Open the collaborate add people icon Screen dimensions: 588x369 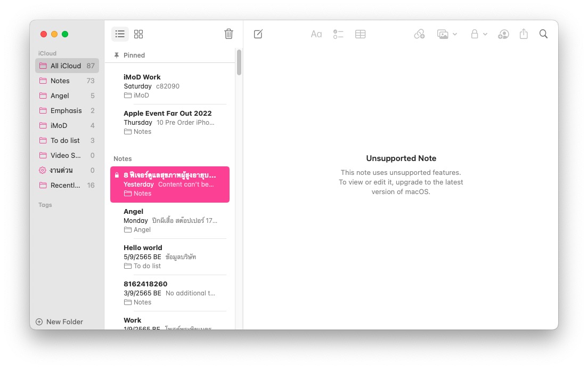click(x=503, y=34)
